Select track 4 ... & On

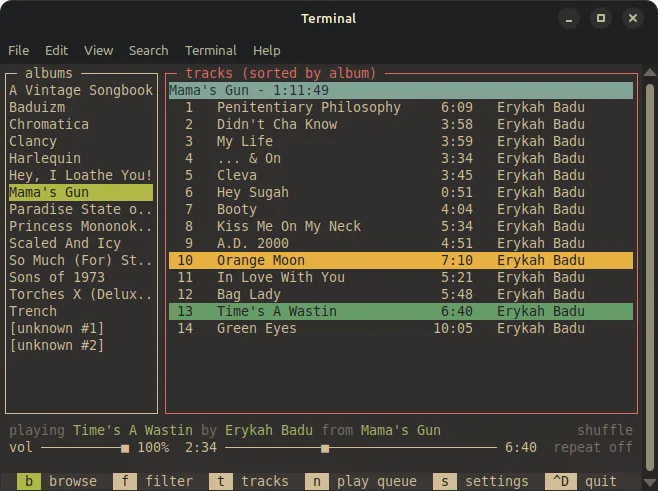coord(401,158)
